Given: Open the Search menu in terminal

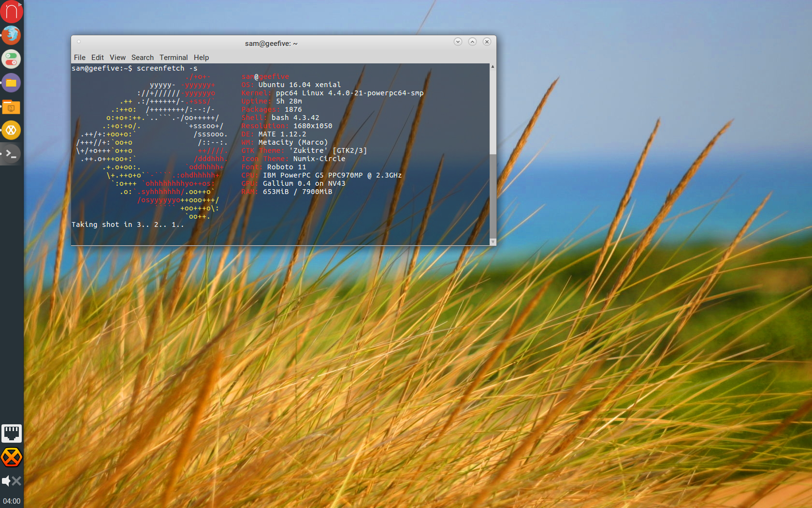Looking at the screenshot, I should point(142,58).
